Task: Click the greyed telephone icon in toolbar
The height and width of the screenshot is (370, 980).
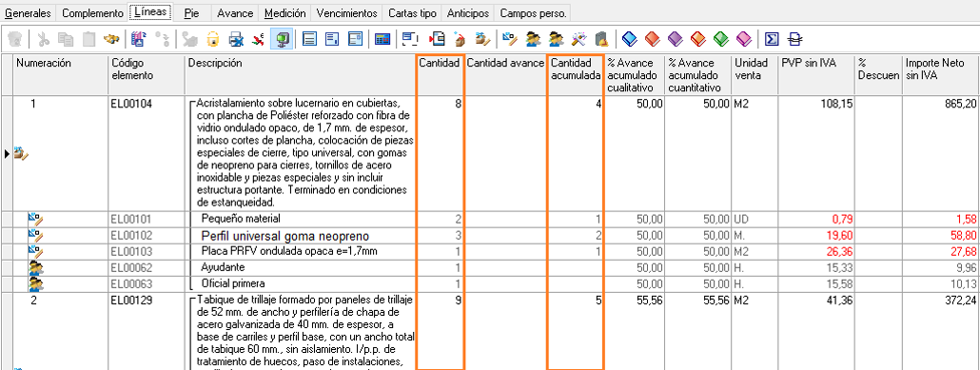Action: pyautogui.click(x=190, y=40)
